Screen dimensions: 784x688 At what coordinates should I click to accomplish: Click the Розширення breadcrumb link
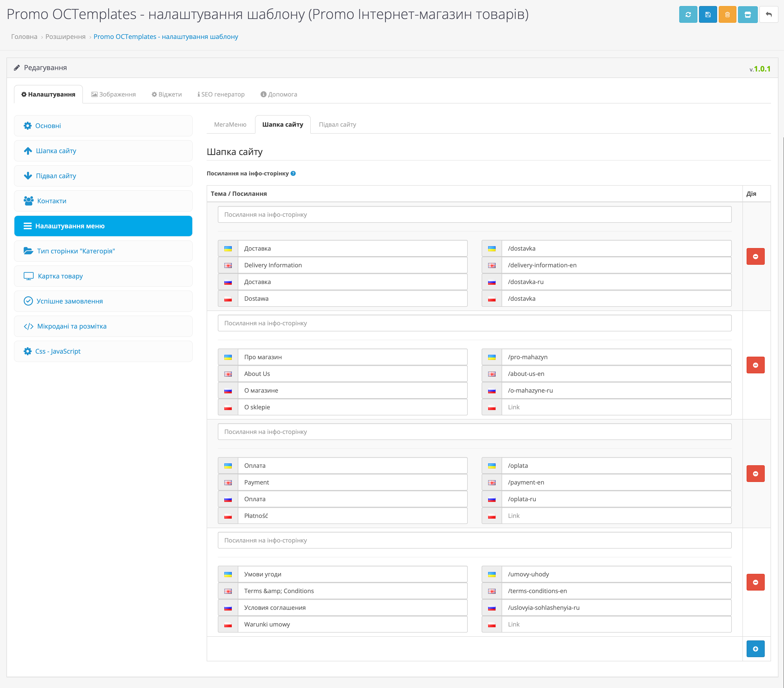65,37
